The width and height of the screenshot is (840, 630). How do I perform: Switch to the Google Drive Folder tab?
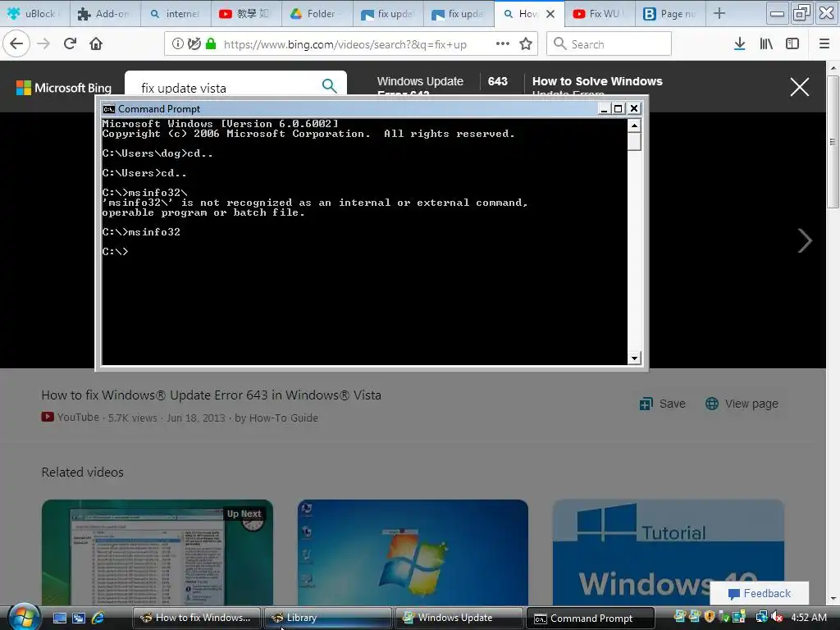coord(317,14)
